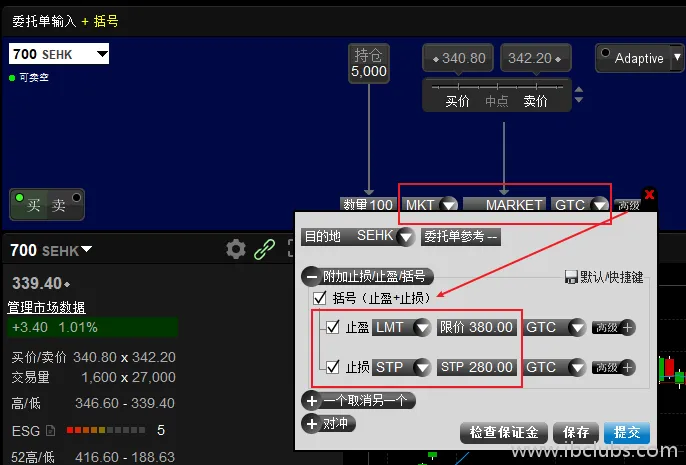Click the save icon beside 默认/快捷键
Image resolution: width=686 pixels, height=465 pixels.
(x=571, y=276)
